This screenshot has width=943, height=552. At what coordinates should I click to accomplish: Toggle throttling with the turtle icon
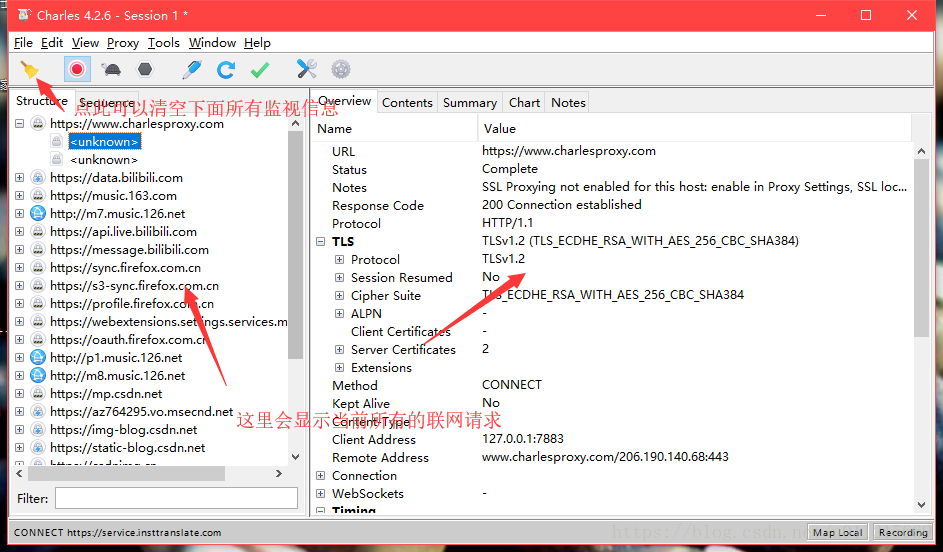(x=111, y=70)
